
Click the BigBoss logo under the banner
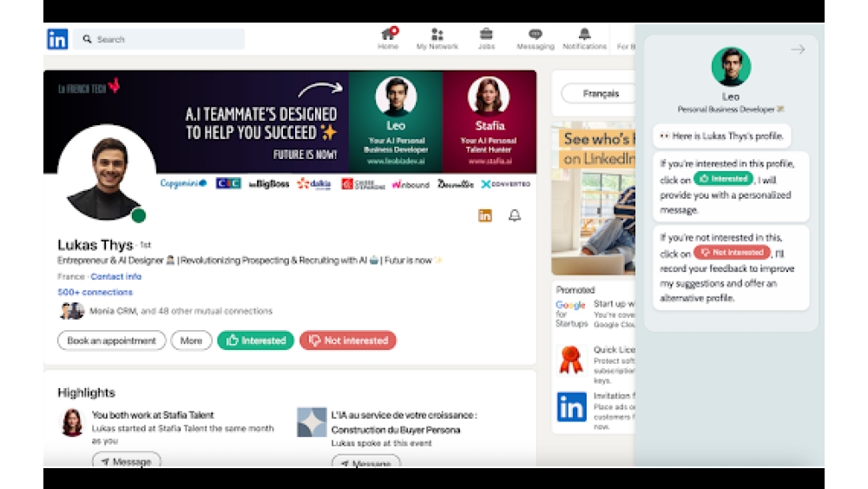269,184
